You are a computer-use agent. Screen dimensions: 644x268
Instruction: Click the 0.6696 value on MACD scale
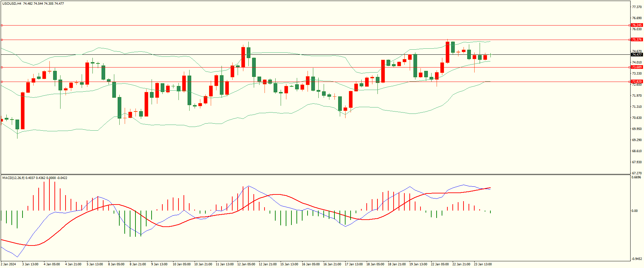tap(636, 177)
